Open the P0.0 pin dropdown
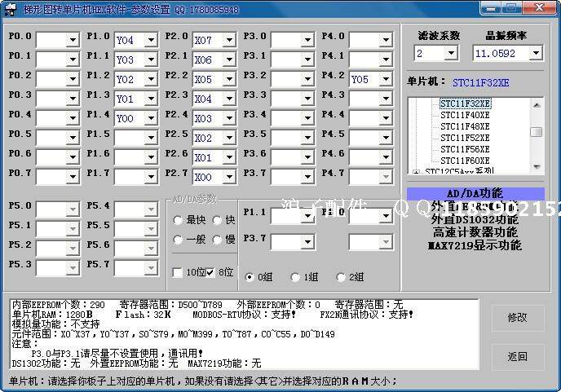The height and width of the screenshot is (392, 561). click(x=73, y=40)
